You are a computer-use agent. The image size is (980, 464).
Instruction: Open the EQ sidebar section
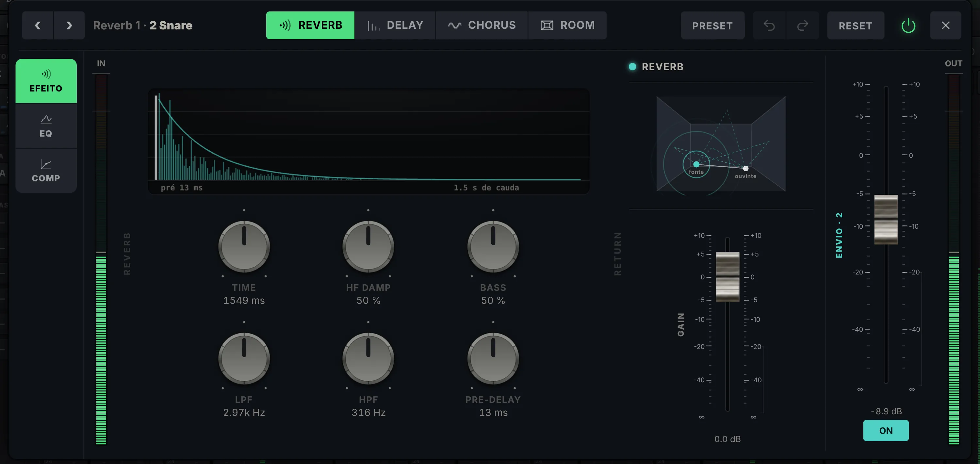46,125
